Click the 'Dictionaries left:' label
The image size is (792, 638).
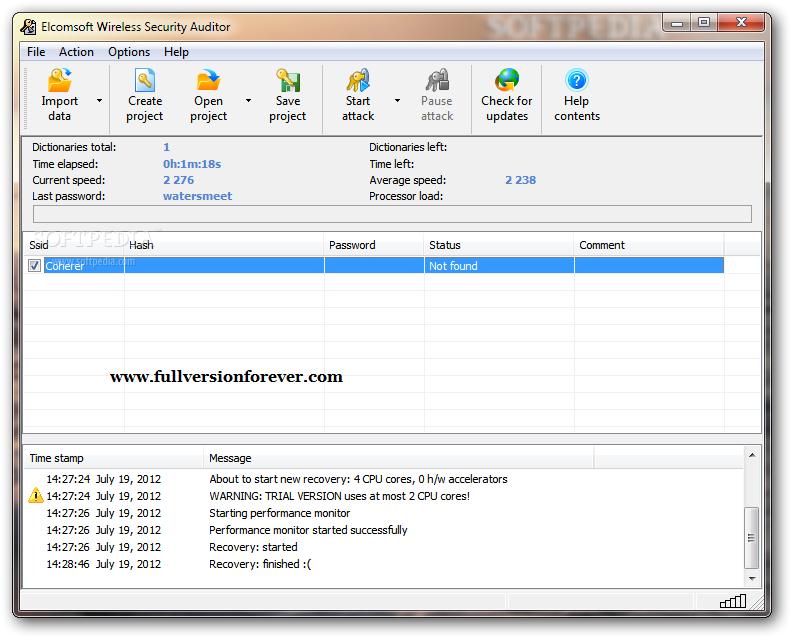(408, 147)
